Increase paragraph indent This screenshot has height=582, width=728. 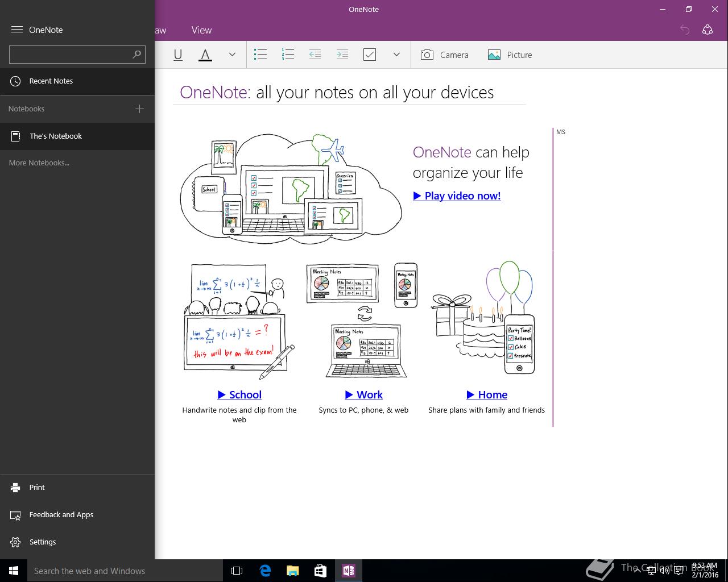coord(342,55)
